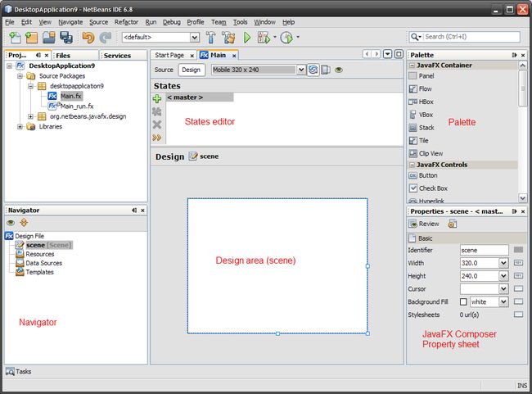The width and height of the screenshot is (532, 394).
Task: Toggle the Identifier row small button
Action: click(x=518, y=250)
